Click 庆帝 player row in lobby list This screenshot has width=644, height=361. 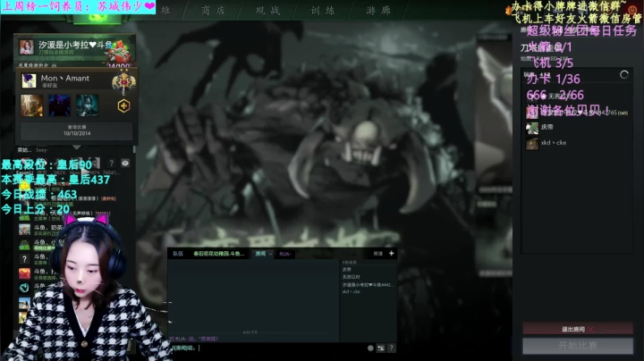[577, 128]
